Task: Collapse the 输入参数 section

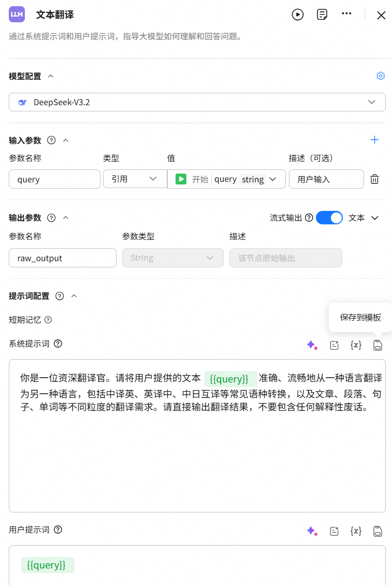Action: click(x=66, y=140)
